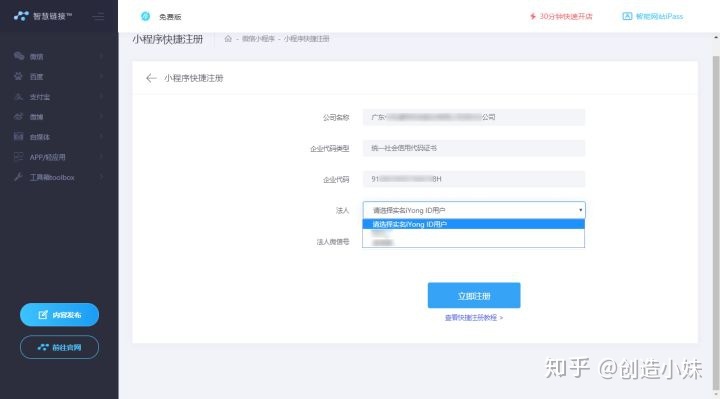Expand the 自媒体 menu chevron
Image resolution: width=720 pixels, height=399 pixels.
(101, 137)
